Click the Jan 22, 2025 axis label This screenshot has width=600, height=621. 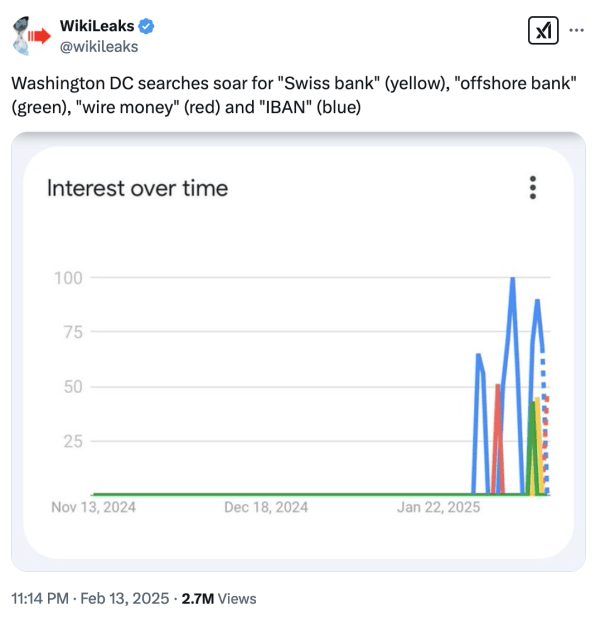pyautogui.click(x=438, y=507)
